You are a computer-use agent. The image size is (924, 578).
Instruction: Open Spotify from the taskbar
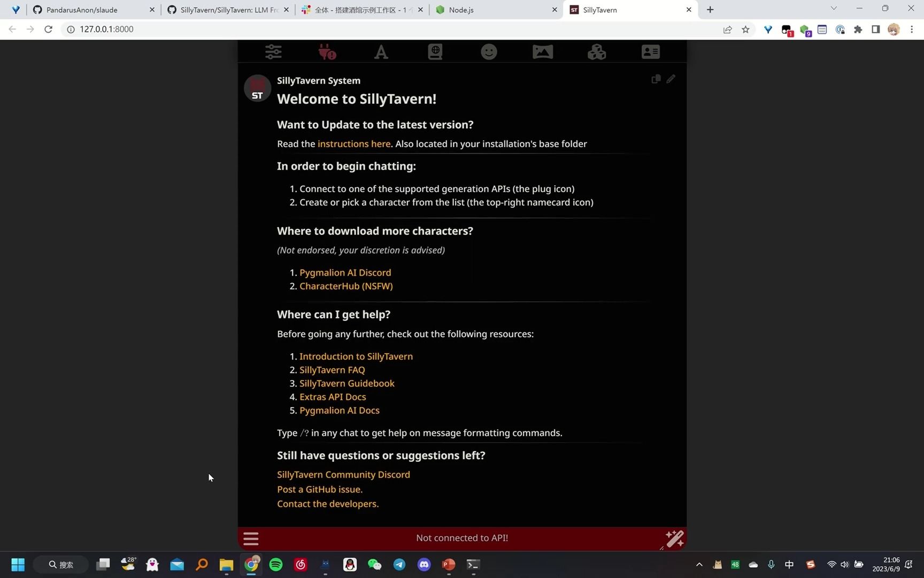[276, 565]
